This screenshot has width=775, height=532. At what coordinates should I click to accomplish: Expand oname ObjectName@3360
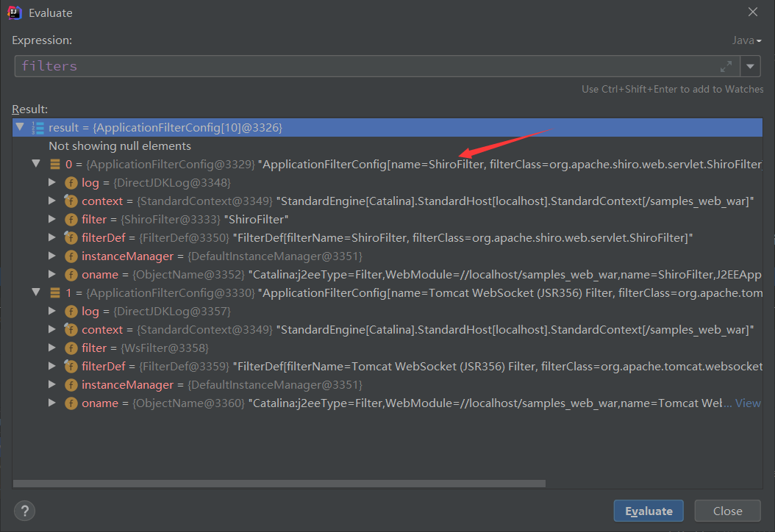point(52,403)
